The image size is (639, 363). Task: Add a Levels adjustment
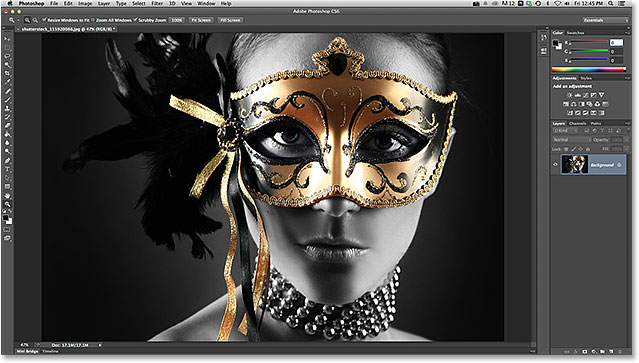[x=577, y=95]
